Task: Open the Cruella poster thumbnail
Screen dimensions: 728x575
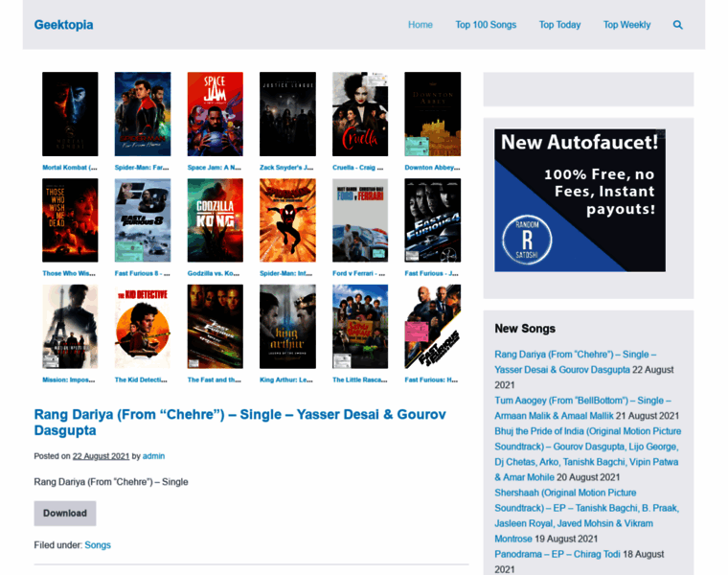Action: tap(360, 114)
